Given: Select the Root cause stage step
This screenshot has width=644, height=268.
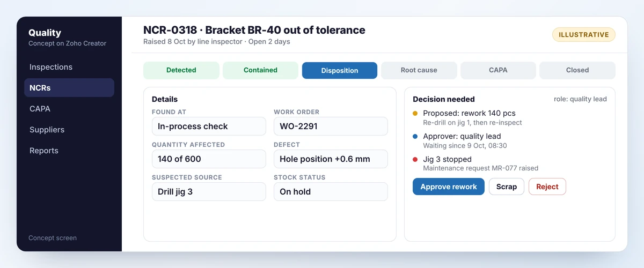Looking at the screenshot, I should click(x=419, y=70).
